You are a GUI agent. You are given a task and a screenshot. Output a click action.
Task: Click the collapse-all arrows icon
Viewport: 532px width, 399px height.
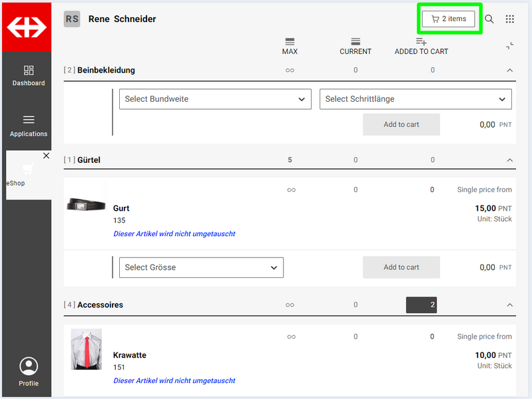509,46
